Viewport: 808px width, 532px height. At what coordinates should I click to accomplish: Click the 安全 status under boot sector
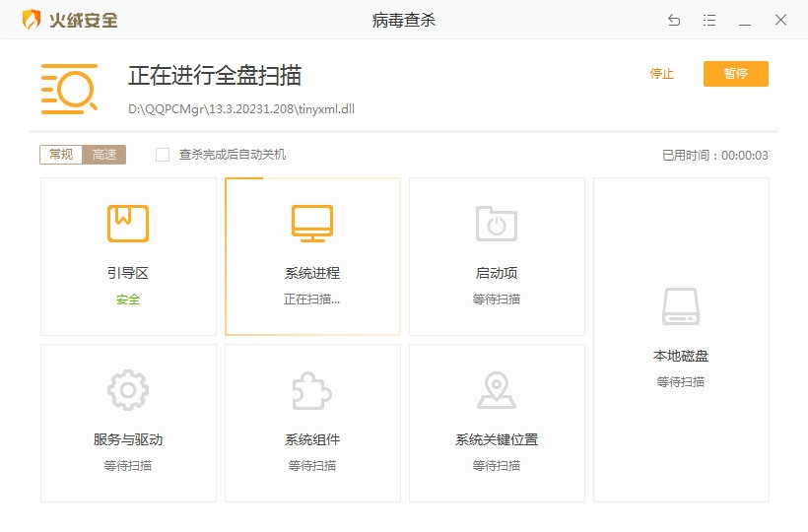pyautogui.click(x=128, y=299)
